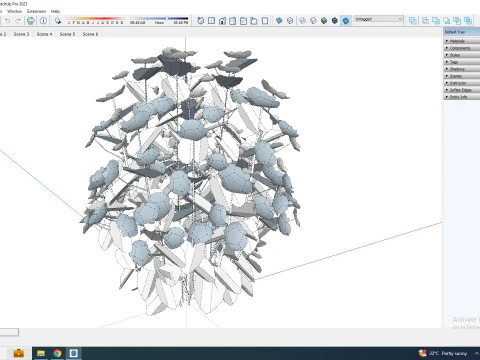This screenshot has width=480, height=360.
Task: Select the Wireframe style cube icon
Action: (302, 21)
